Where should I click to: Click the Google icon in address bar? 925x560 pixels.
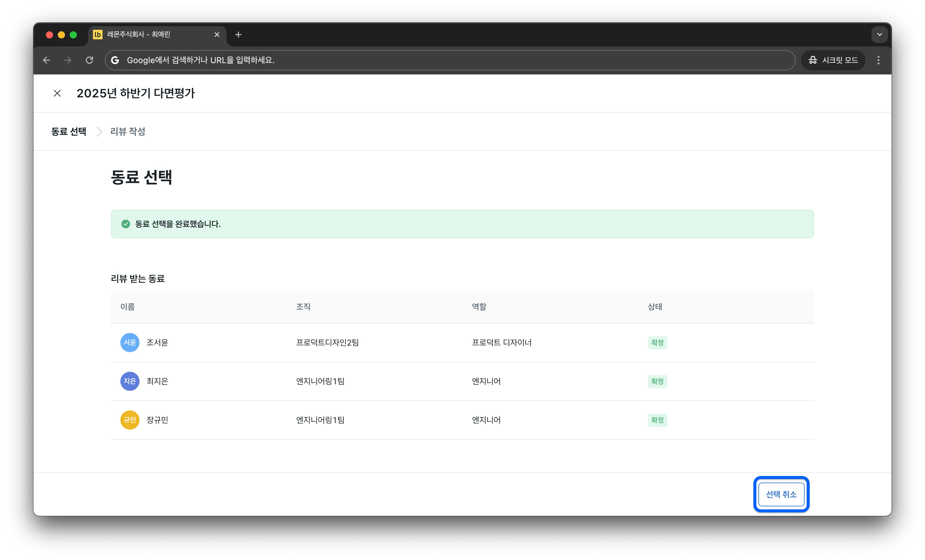click(x=115, y=60)
